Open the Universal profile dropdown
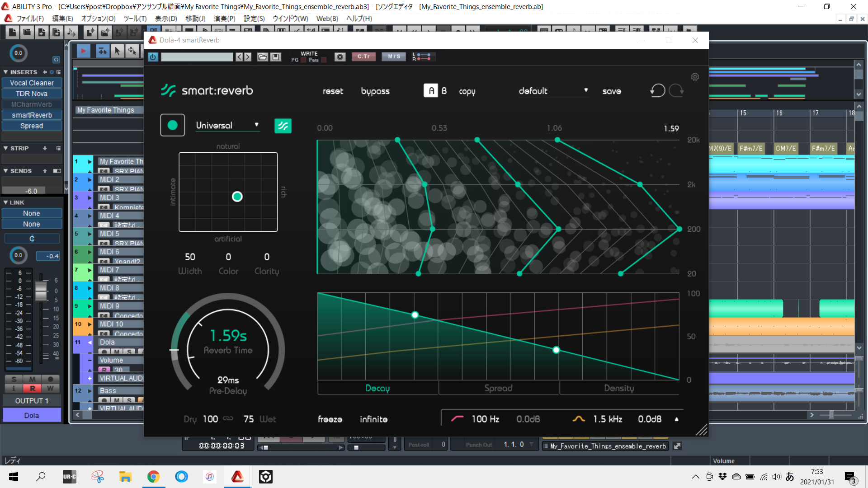Image resolution: width=868 pixels, height=488 pixels. point(227,125)
